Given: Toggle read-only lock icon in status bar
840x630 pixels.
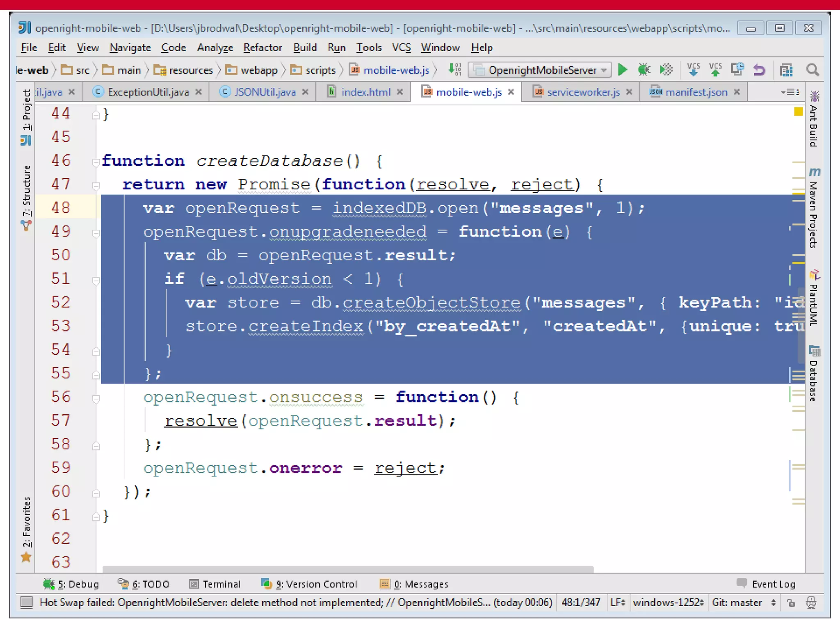Looking at the screenshot, I should (791, 603).
